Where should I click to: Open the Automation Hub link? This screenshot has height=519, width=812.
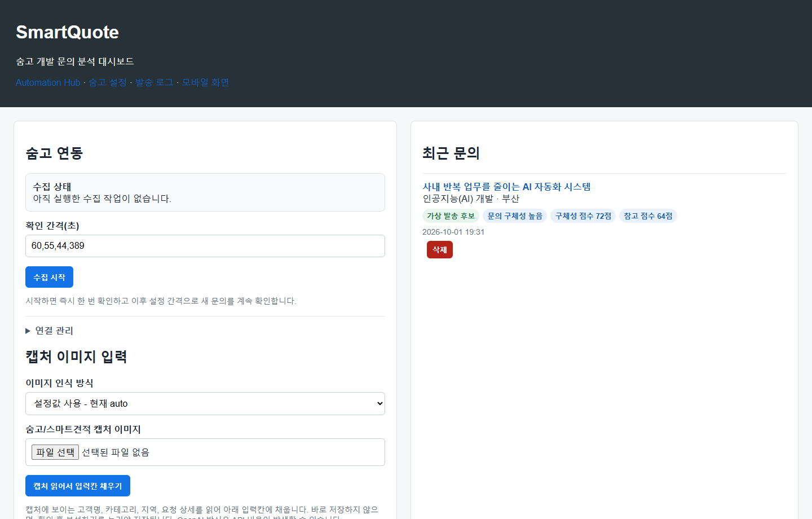tap(48, 82)
